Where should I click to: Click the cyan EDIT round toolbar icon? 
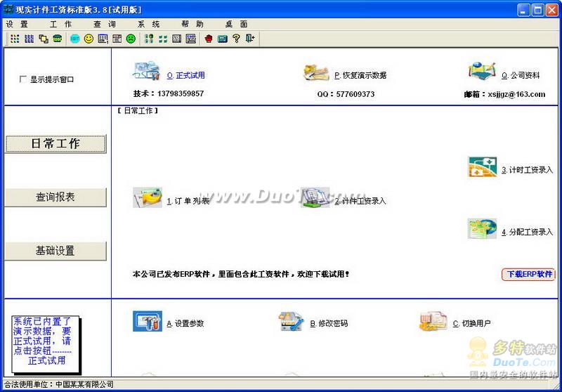[75, 39]
